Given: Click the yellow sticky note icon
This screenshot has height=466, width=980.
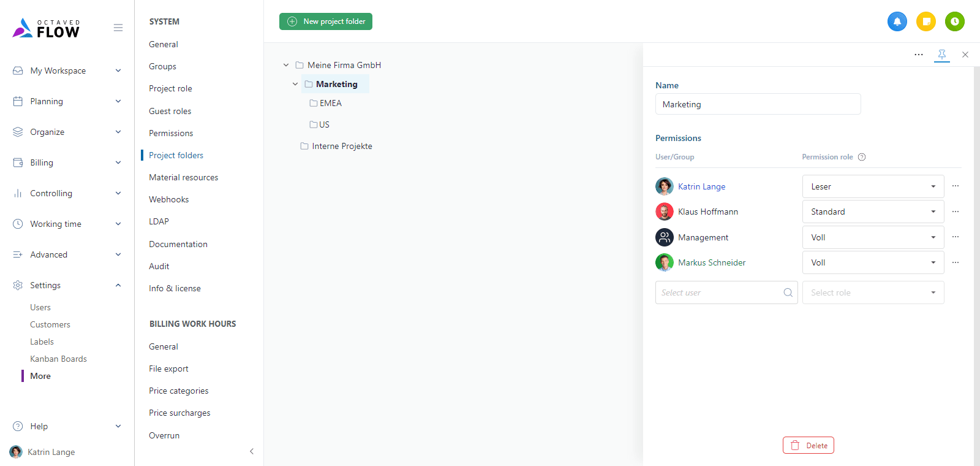Looking at the screenshot, I should point(925,21).
